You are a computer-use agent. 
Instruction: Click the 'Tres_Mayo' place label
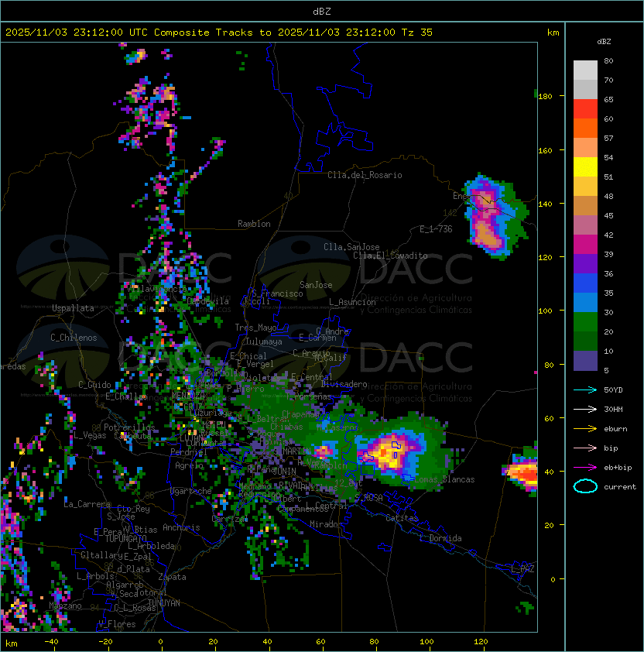pos(255,328)
